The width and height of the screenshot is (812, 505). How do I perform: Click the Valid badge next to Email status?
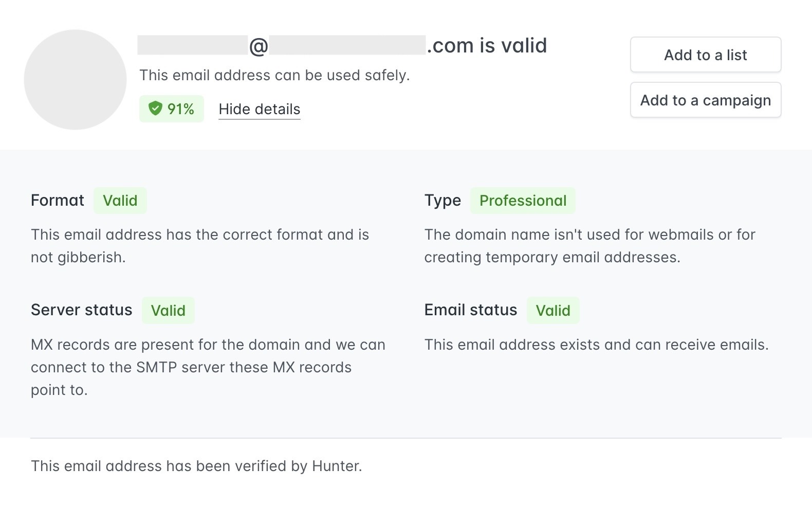click(x=553, y=310)
